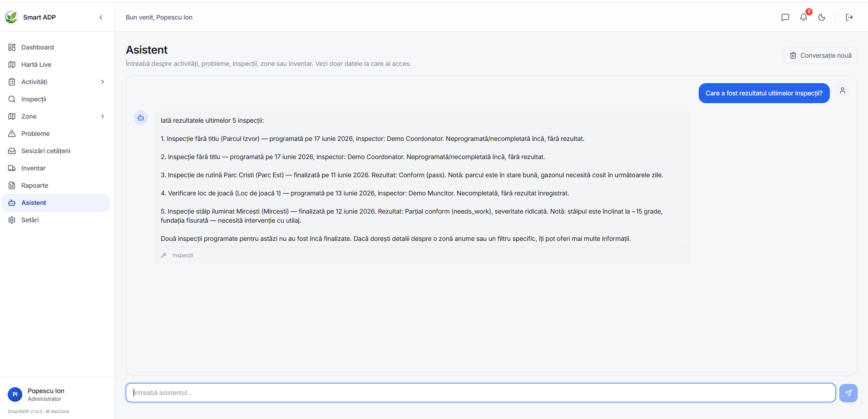Click the assistant message input field
The image size is (868, 419).
481,393
